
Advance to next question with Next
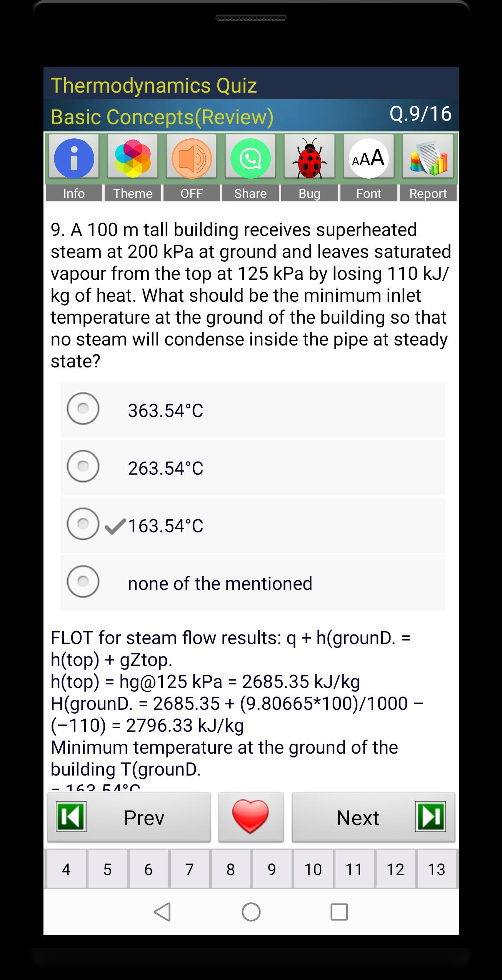pos(374,817)
